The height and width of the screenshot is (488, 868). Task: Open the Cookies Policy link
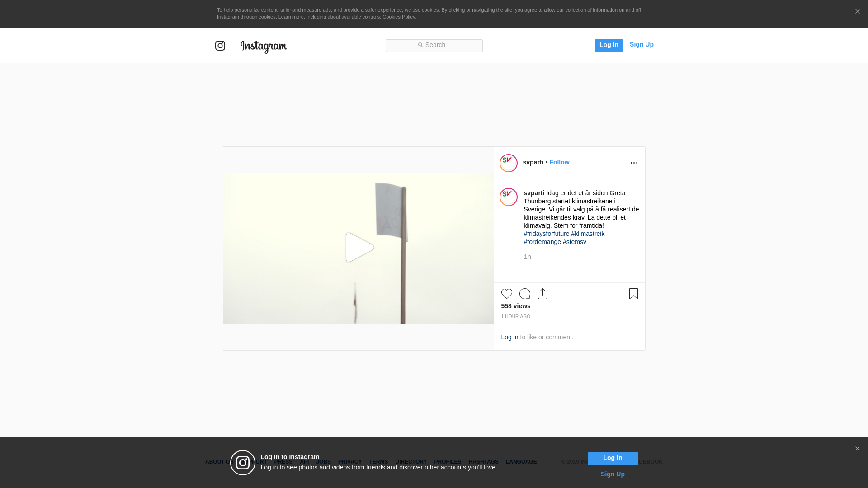tap(399, 17)
